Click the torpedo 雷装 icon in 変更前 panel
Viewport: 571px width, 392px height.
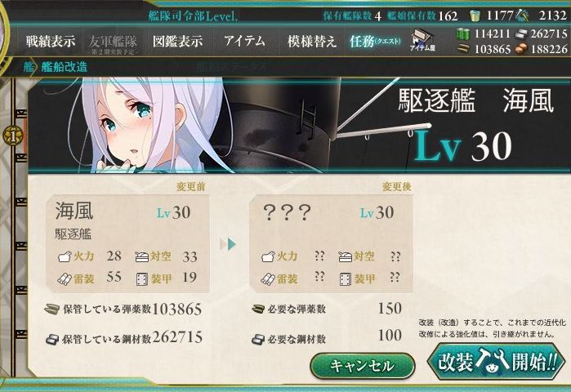tap(65, 279)
